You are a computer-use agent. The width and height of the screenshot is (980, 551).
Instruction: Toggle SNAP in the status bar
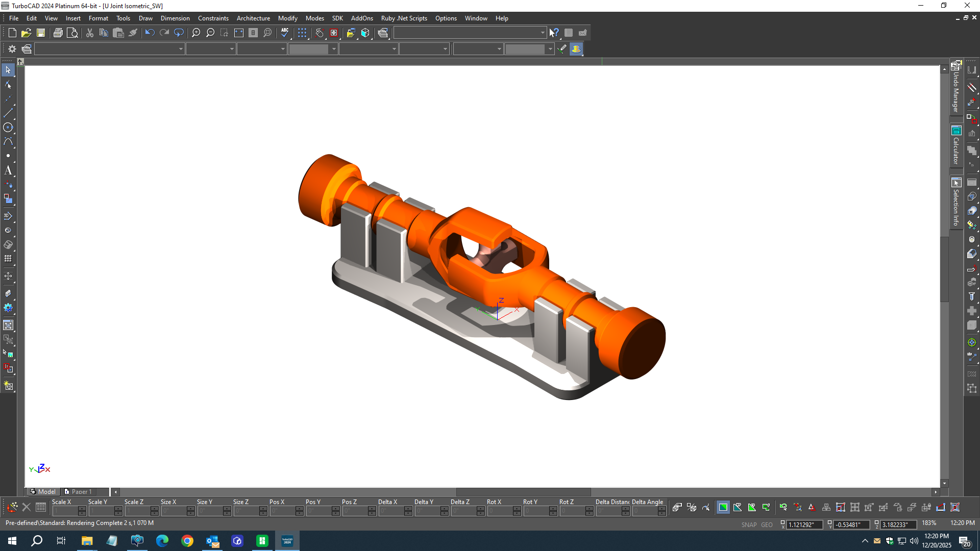point(749,524)
